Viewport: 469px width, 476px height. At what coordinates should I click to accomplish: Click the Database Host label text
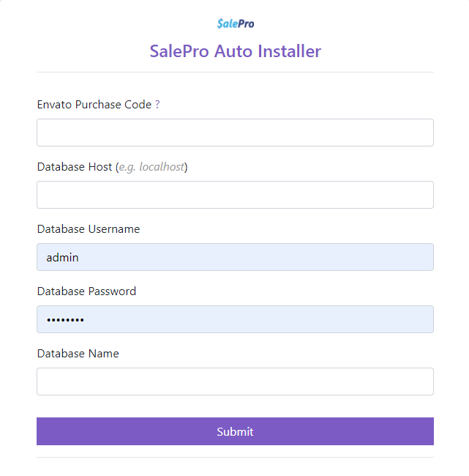(75, 167)
